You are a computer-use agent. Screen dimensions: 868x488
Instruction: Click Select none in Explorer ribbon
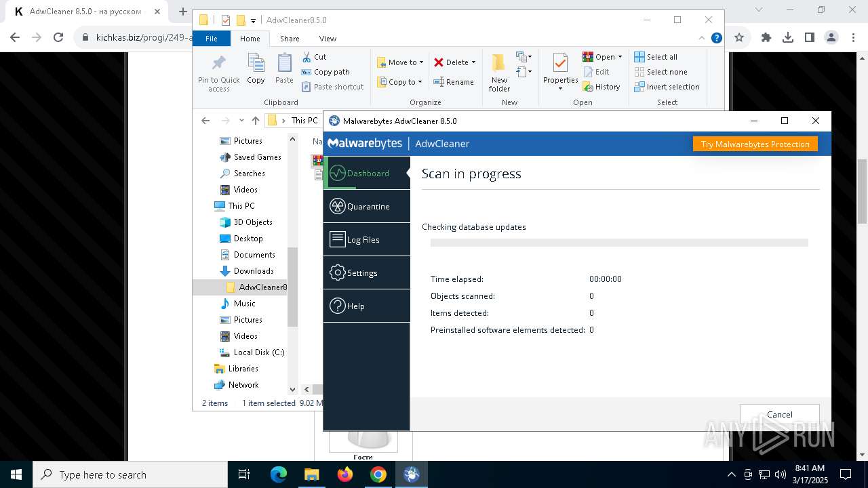point(661,72)
